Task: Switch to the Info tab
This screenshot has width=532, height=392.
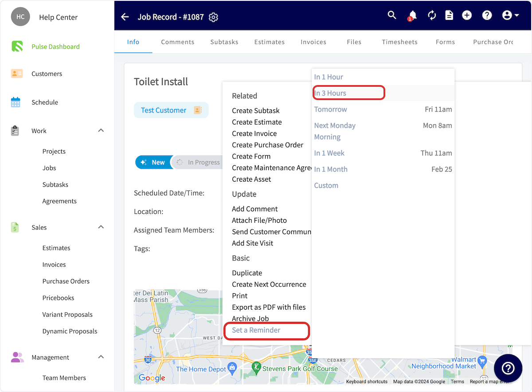Action: (x=133, y=42)
